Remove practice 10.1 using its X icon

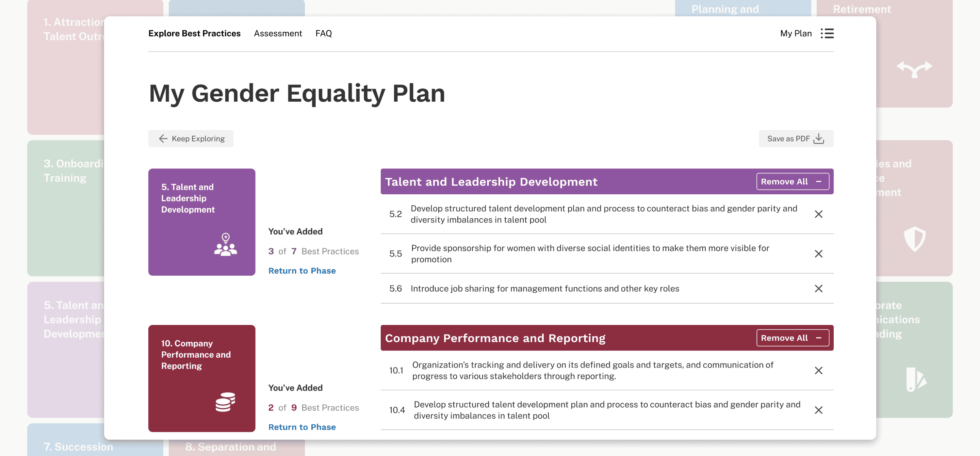(x=818, y=371)
